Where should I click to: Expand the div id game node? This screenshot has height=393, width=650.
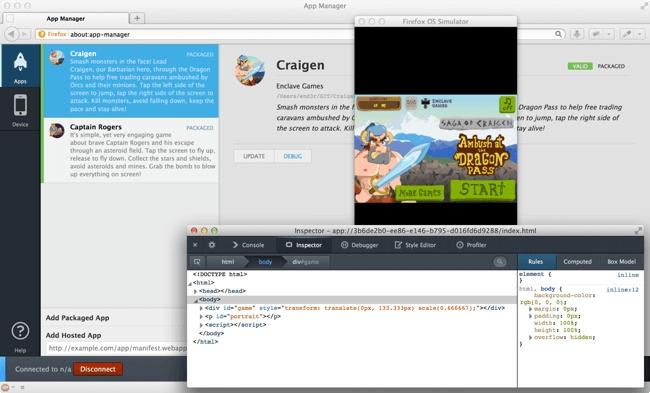click(x=201, y=308)
